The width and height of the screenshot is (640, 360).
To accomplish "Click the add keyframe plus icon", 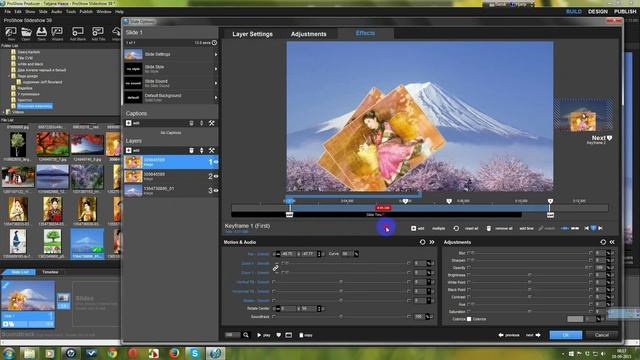I will [413, 228].
